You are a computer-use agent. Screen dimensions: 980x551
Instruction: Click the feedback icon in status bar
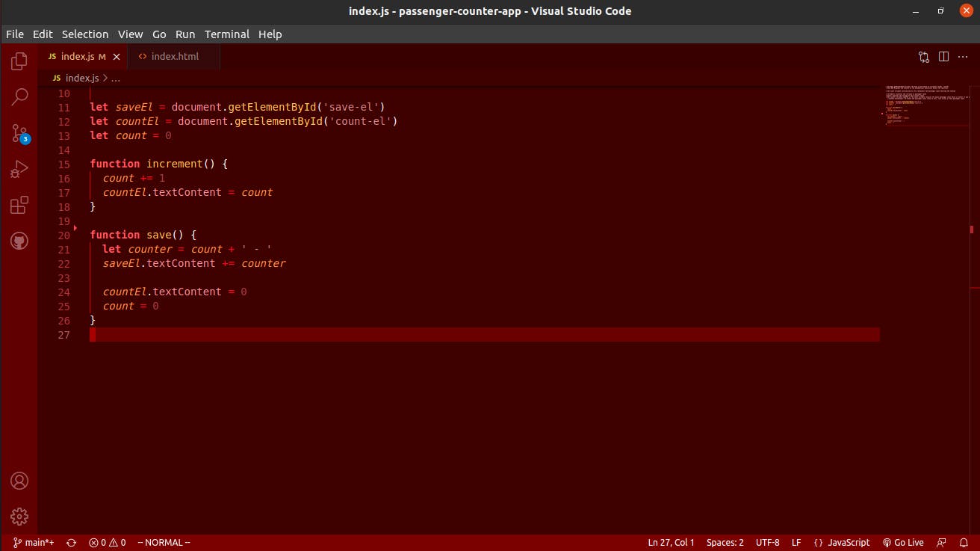tap(941, 543)
